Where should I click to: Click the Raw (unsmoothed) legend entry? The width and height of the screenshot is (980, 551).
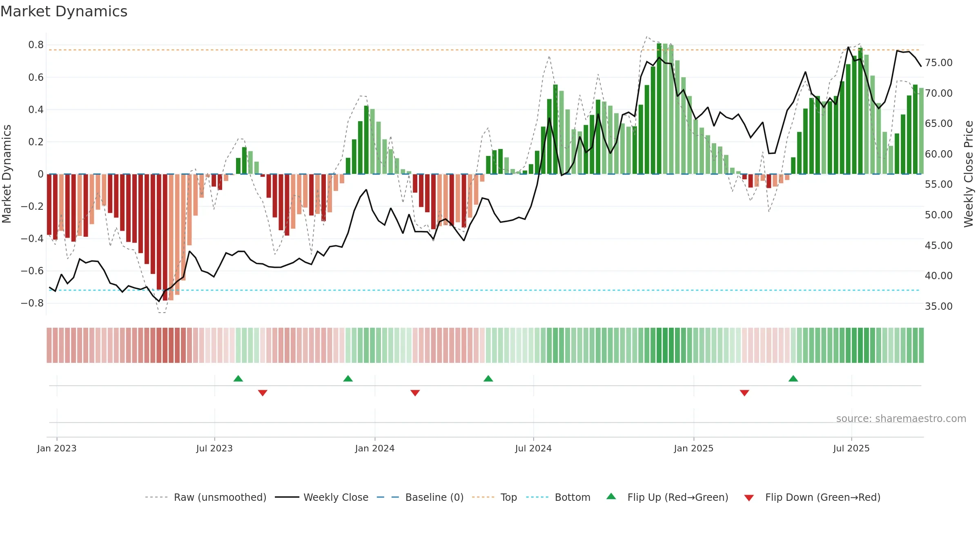[x=205, y=497]
